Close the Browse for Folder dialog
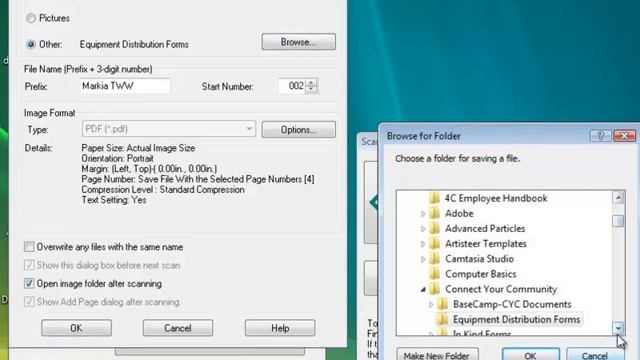Viewport: 640px width, 360px height. [624, 136]
